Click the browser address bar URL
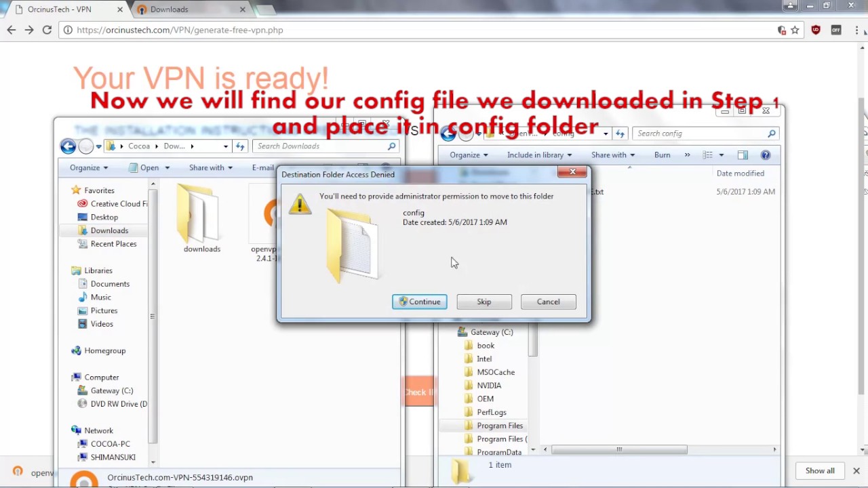The image size is (868, 488). pos(180,30)
